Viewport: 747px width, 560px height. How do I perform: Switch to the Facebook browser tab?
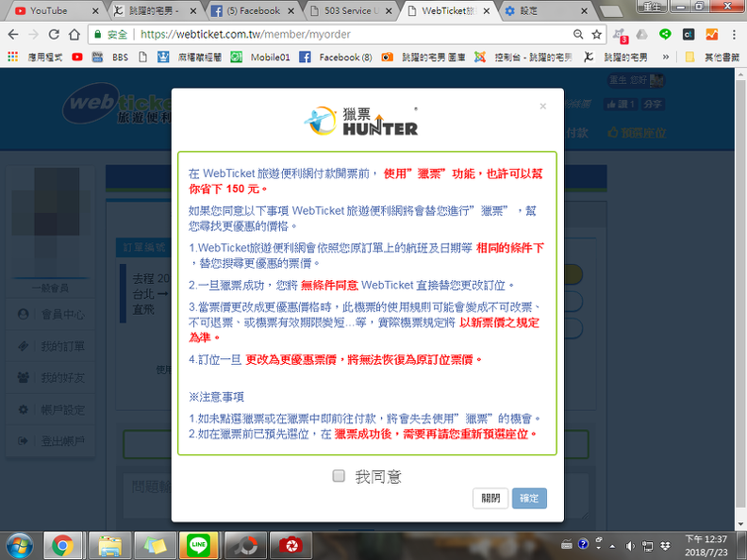(x=253, y=10)
